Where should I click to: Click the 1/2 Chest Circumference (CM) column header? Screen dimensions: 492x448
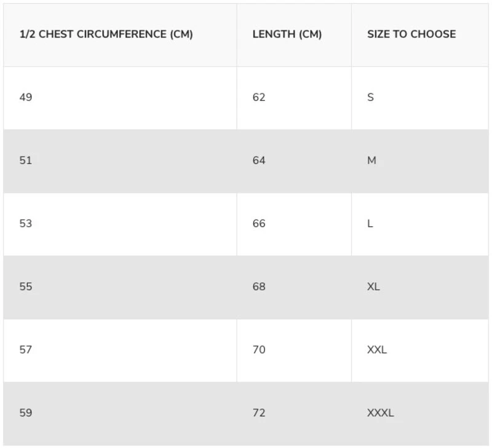coord(106,34)
